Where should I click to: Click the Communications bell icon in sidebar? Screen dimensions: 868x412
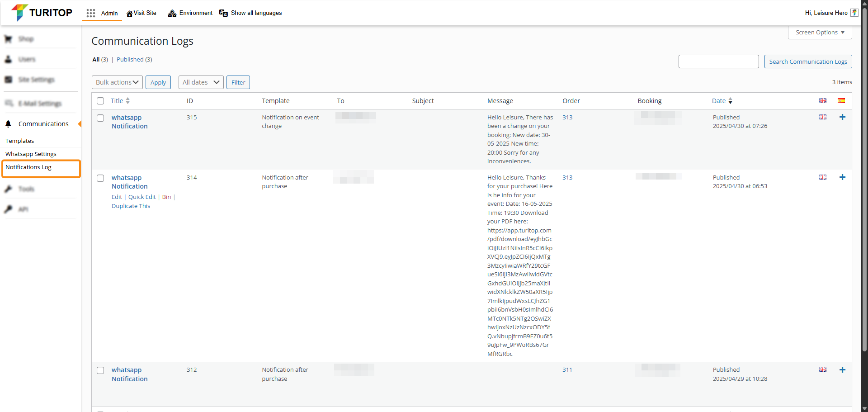pyautogui.click(x=8, y=124)
